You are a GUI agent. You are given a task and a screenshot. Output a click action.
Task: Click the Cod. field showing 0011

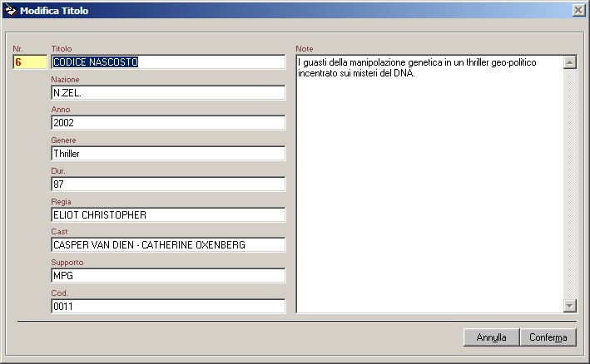point(168,307)
